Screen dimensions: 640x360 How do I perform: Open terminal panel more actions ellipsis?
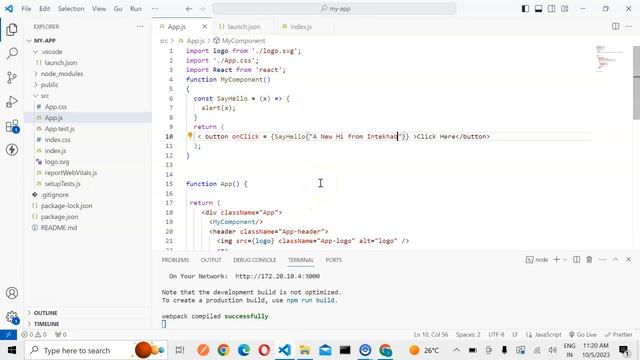(x=602, y=260)
